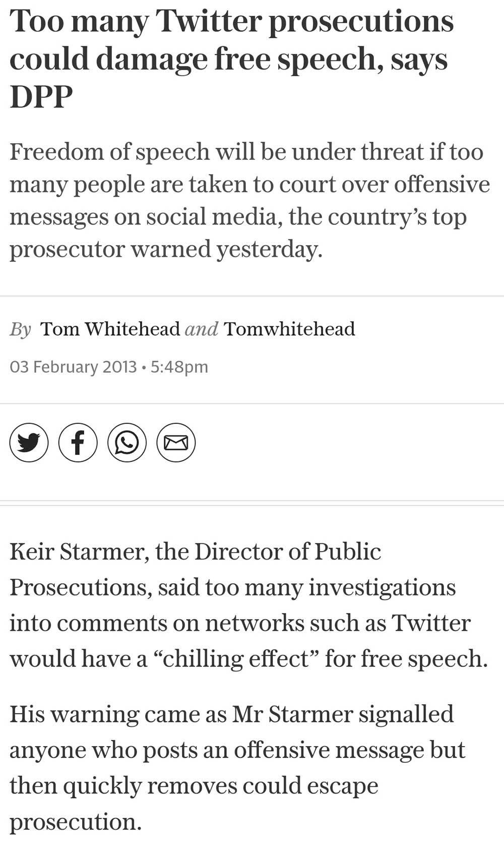Click 'DPP' in the headline
This screenshot has height=857, width=504.
pos(41,97)
